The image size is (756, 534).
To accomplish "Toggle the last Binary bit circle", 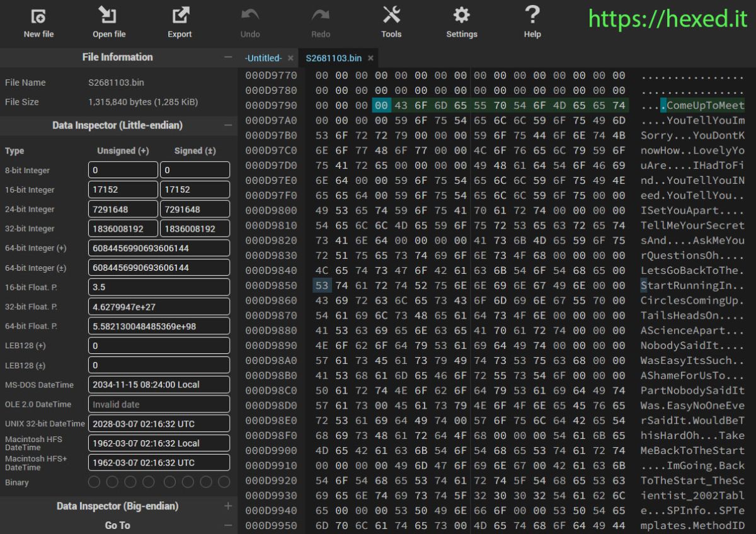I will [224, 482].
